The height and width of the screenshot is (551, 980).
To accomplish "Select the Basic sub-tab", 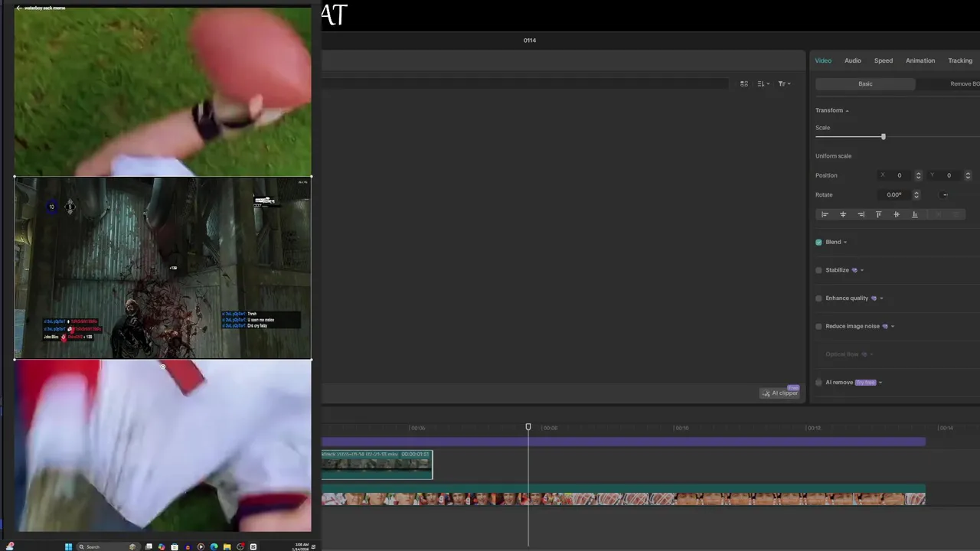I will click(865, 83).
